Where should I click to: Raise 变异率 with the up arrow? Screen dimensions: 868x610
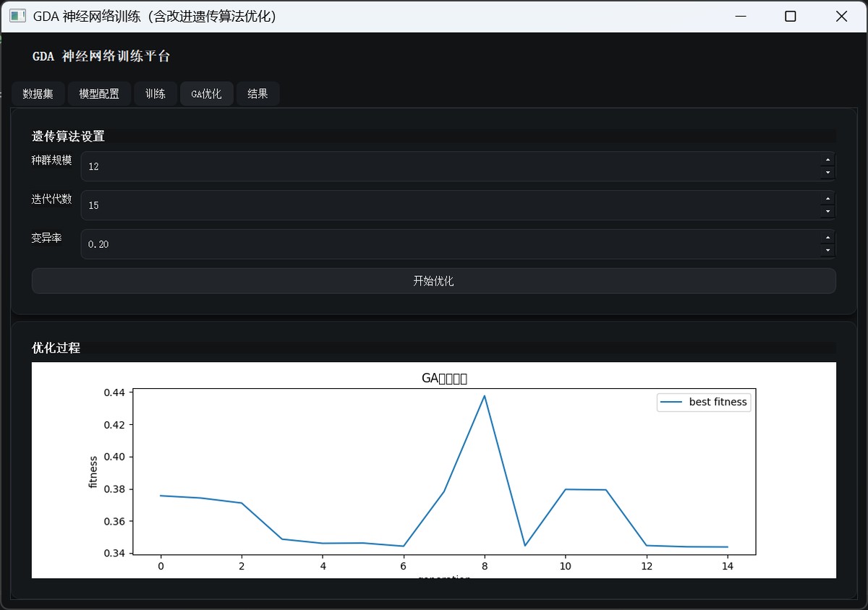827,238
